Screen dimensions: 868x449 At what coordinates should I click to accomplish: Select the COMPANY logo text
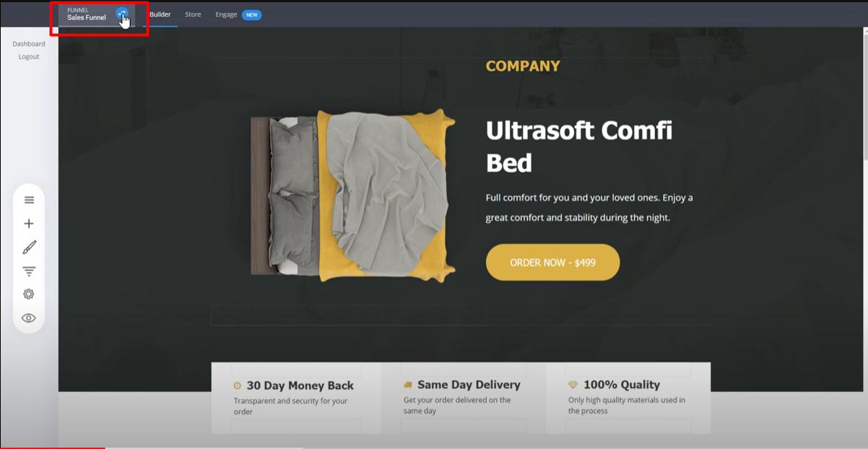pos(523,66)
